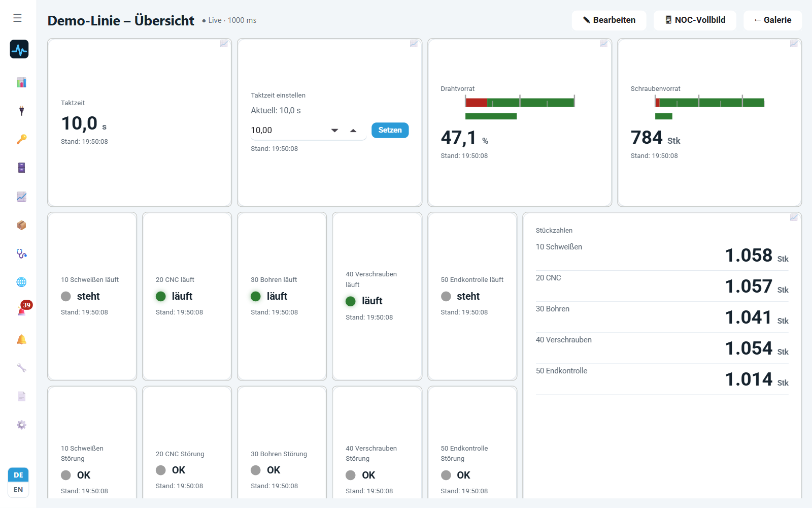812x508 pixels.
Task: Open the power plug connections icon
Action: pos(21,111)
